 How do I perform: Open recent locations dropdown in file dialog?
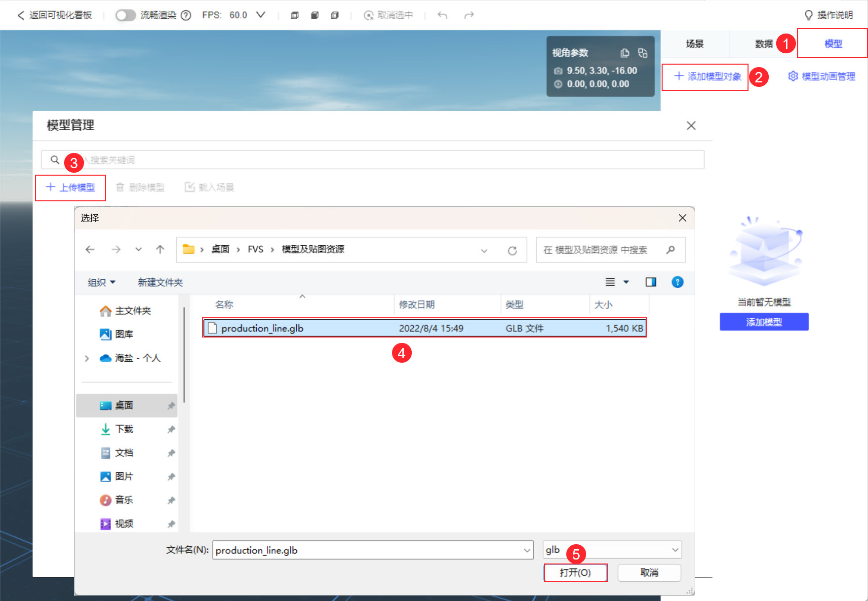139,250
